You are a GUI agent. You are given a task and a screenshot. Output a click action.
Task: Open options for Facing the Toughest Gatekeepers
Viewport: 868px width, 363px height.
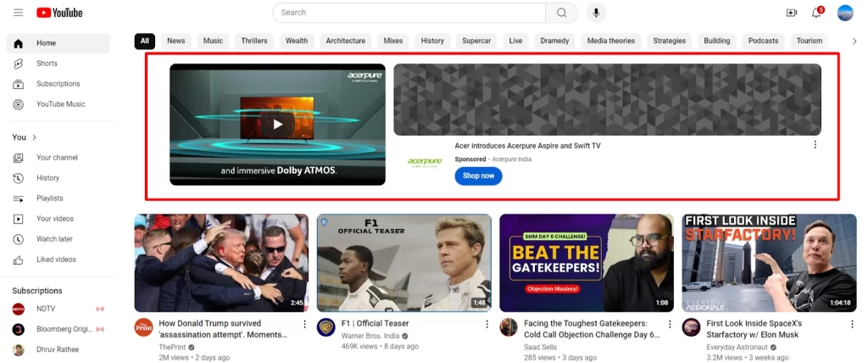tap(670, 324)
